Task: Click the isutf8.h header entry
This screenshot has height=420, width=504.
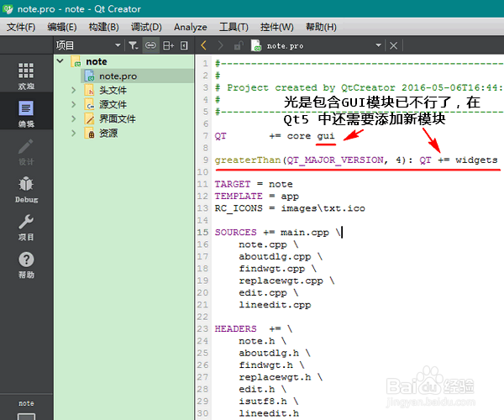Action: (x=263, y=402)
